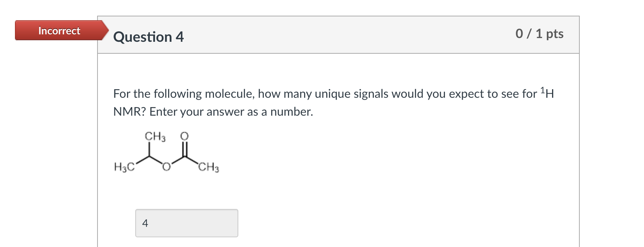Click the arrow tip of Incorrect badge
Image resolution: width=644 pixels, height=247 pixels.
pyautogui.click(x=105, y=30)
